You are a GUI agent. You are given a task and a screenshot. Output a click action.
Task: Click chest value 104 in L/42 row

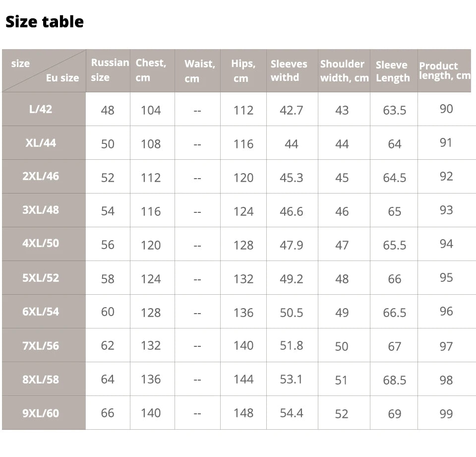click(151, 110)
